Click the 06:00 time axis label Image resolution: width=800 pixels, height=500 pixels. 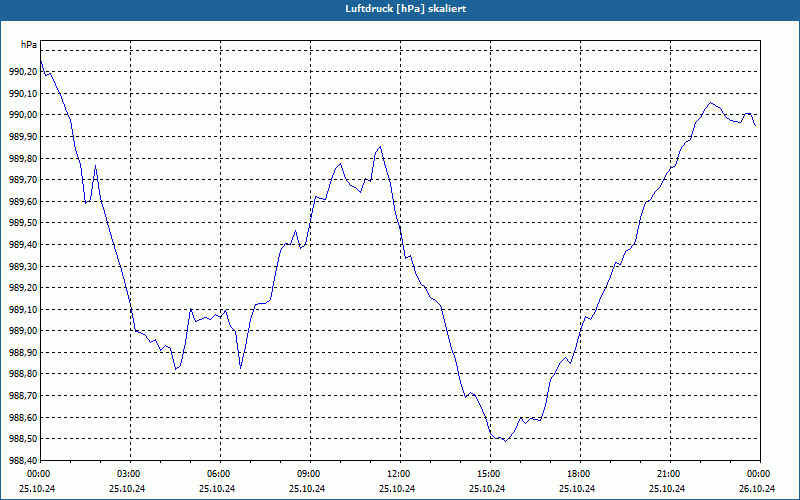click(220, 474)
